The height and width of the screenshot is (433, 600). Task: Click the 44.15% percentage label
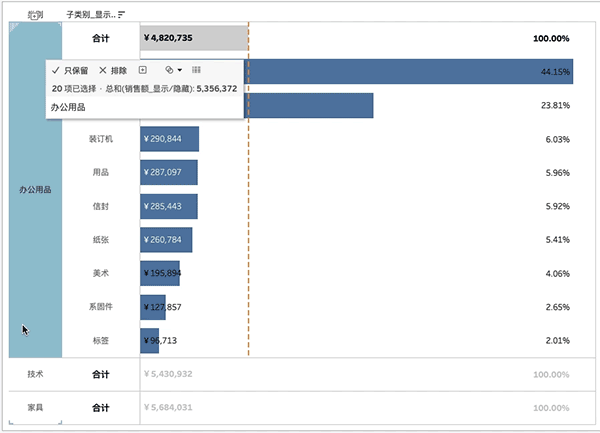554,72
